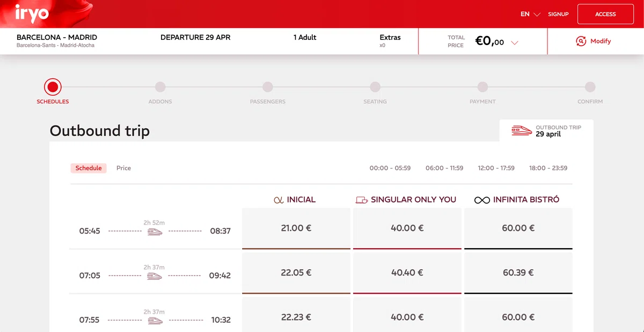
Task: Select Inicial 21.00 € fare for 05:45
Action: tap(296, 228)
